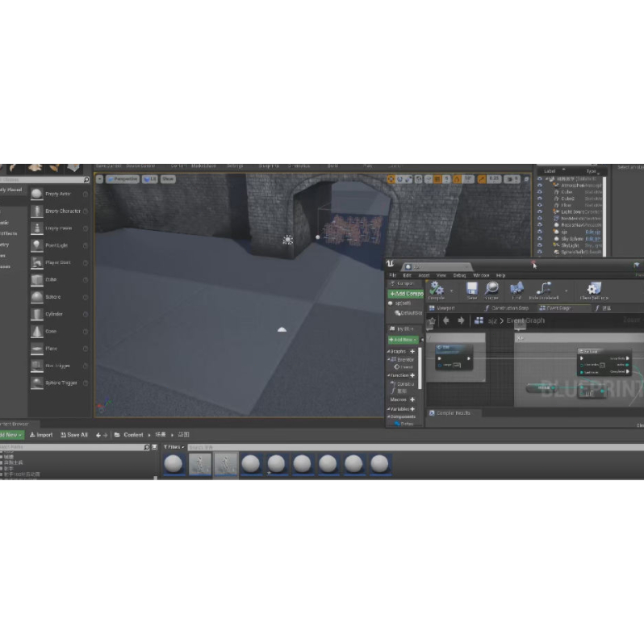Click Save All in the Content Browser
Viewport: 644px width, 644px height.
click(74, 435)
